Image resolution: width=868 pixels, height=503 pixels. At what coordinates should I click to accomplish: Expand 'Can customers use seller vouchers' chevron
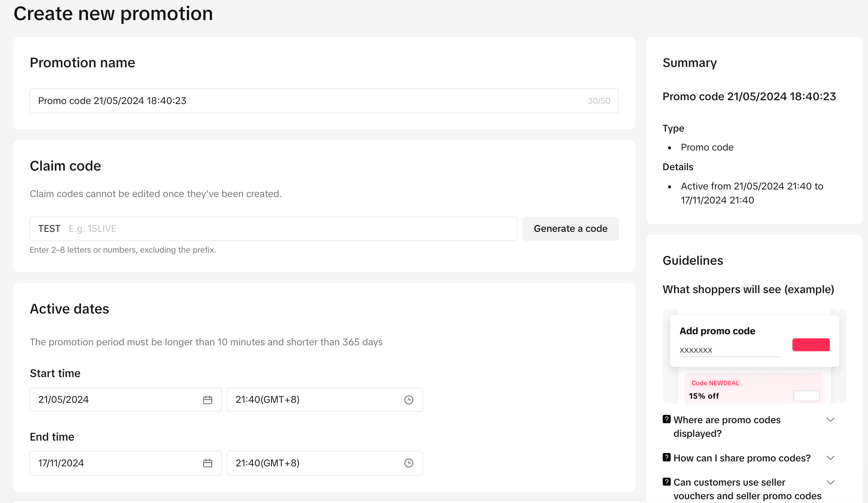[x=830, y=482]
